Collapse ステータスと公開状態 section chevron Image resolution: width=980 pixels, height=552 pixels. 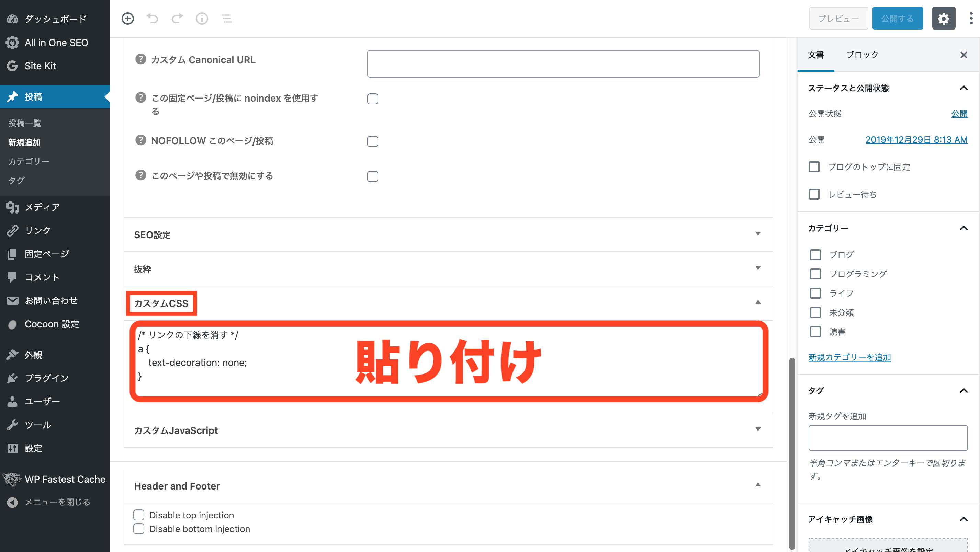click(x=964, y=88)
